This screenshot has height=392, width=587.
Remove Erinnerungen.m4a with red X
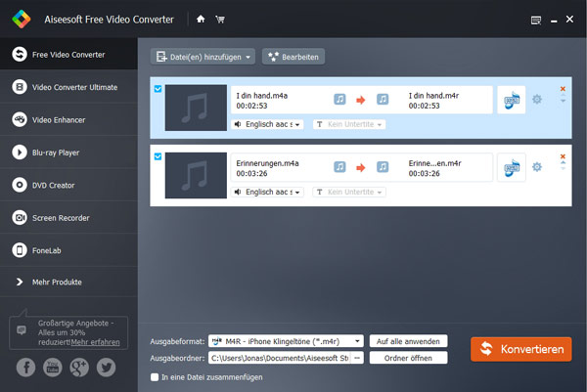563,155
